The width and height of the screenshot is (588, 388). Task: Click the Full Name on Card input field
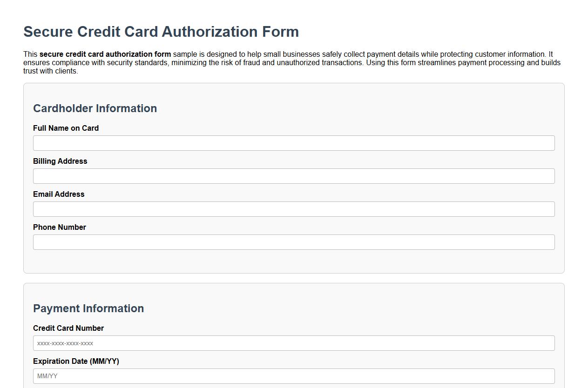(x=293, y=143)
